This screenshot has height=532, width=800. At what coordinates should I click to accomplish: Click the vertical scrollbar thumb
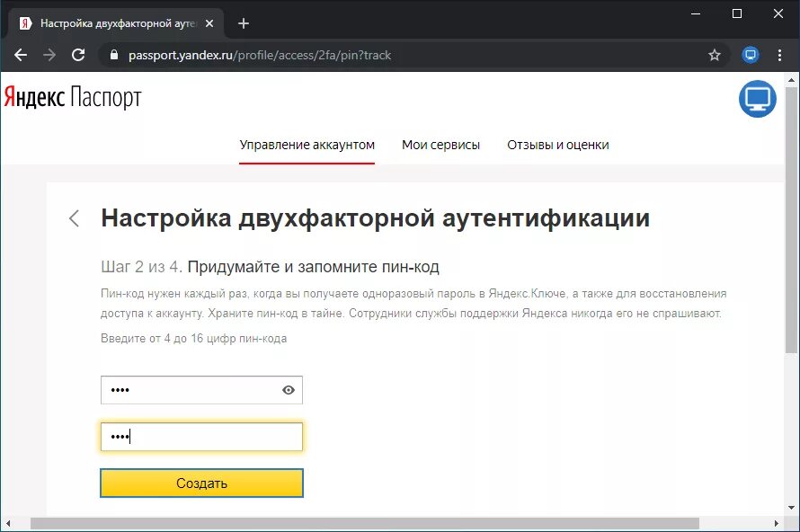pos(791,219)
